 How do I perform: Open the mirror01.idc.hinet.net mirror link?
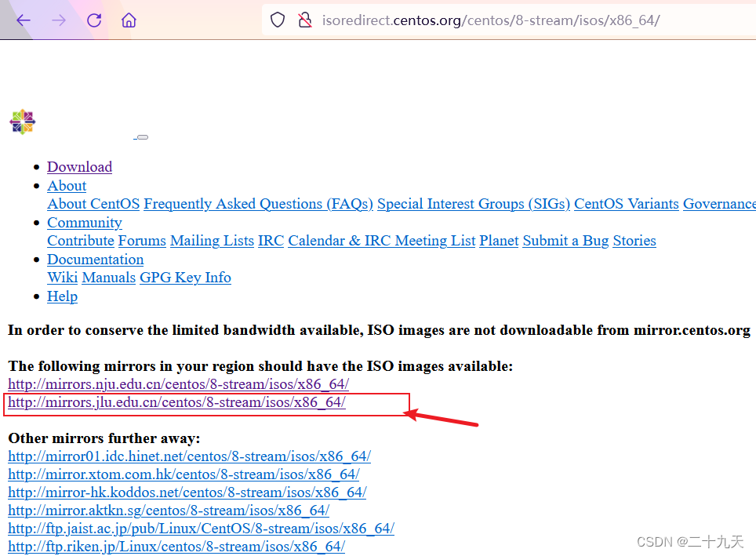pyautogui.click(x=190, y=456)
